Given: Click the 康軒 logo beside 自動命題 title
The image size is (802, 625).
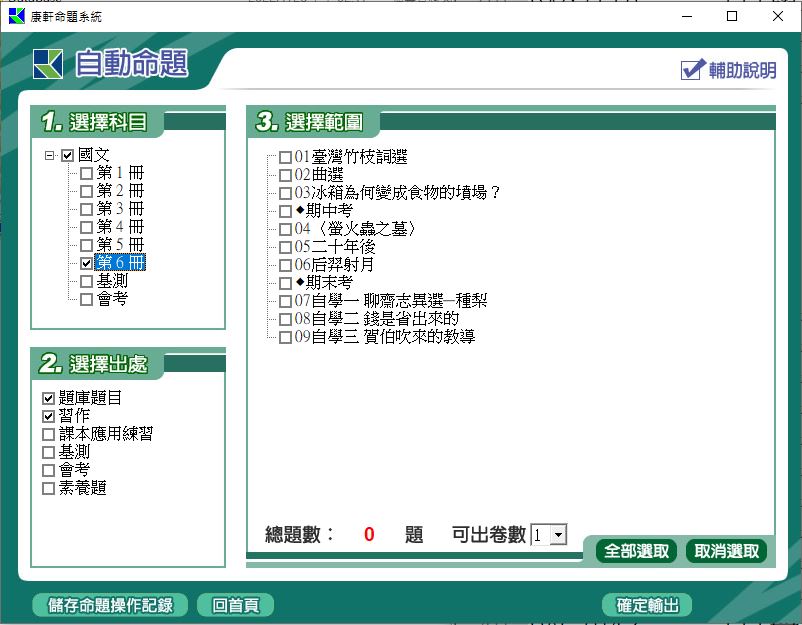Looking at the screenshot, I should pos(47,63).
